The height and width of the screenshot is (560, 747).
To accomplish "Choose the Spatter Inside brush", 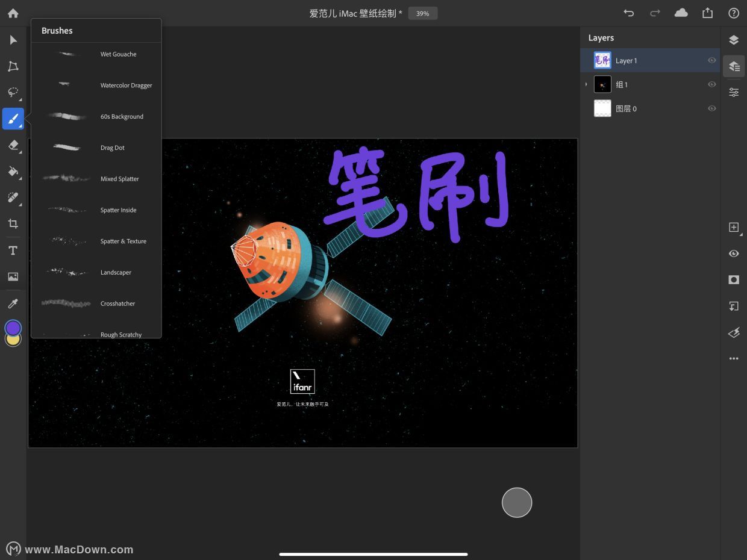I will coord(96,210).
